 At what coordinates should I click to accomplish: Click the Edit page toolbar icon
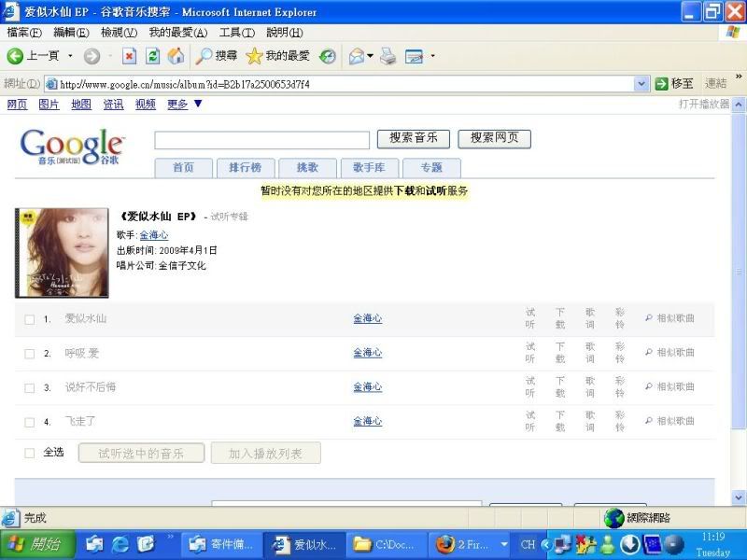pos(414,56)
